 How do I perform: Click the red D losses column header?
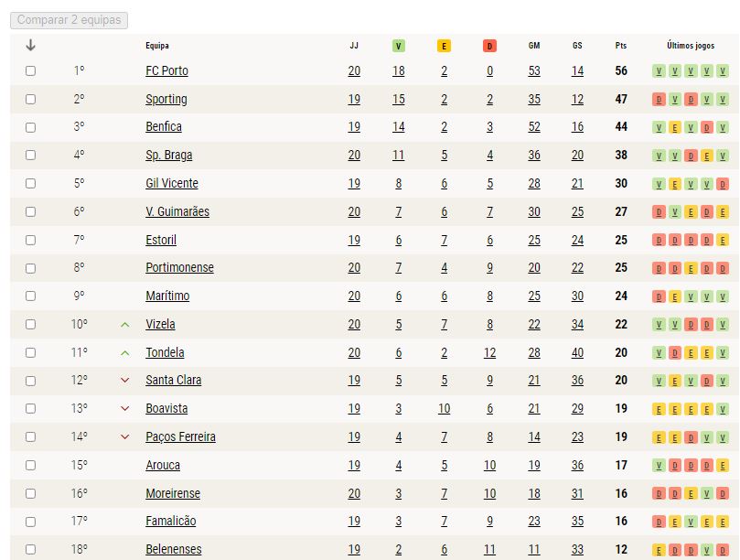tap(489, 46)
